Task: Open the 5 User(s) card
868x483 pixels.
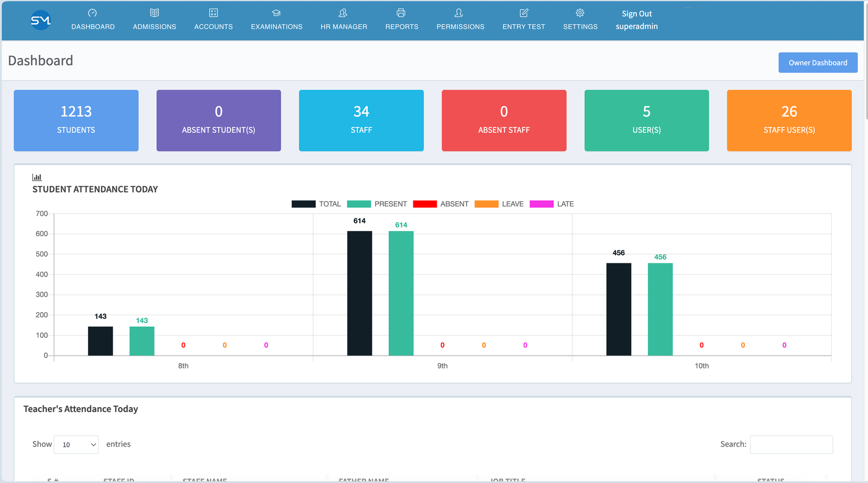Action: [647, 120]
